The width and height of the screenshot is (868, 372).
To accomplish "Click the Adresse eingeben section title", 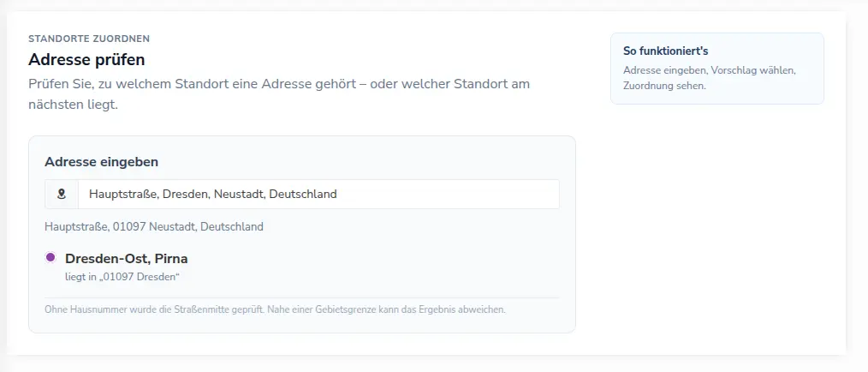I will (101, 162).
